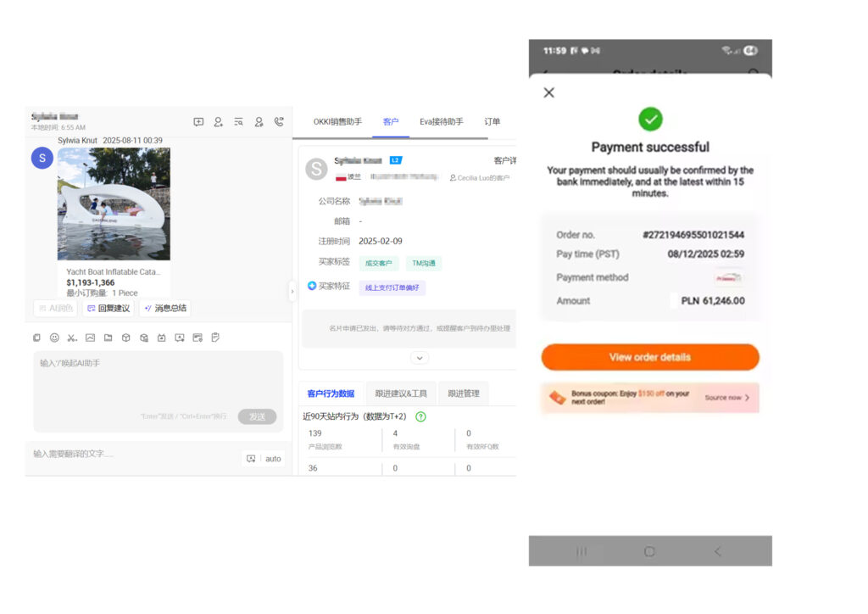Click the folder file icon in chat toolbar
The width and height of the screenshot is (868, 614).
pyautogui.click(x=108, y=338)
